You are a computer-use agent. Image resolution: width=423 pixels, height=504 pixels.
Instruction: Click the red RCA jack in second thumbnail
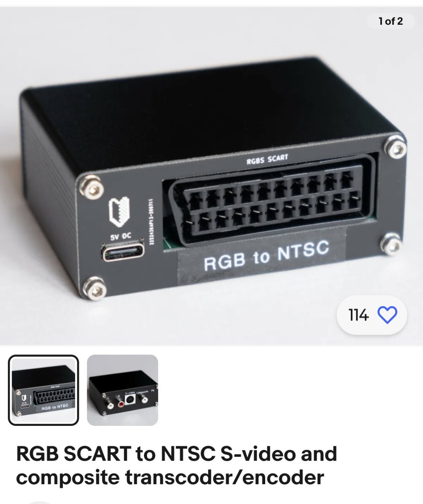[121, 405]
